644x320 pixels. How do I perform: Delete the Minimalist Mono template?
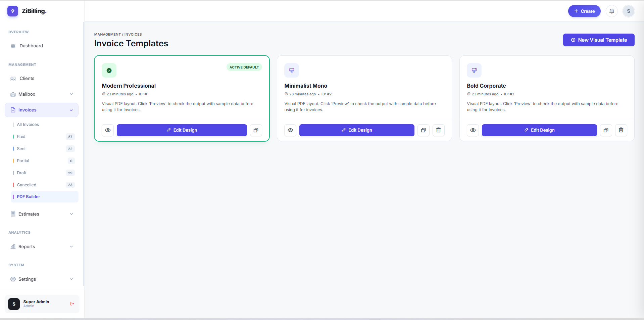tap(438, 130)
